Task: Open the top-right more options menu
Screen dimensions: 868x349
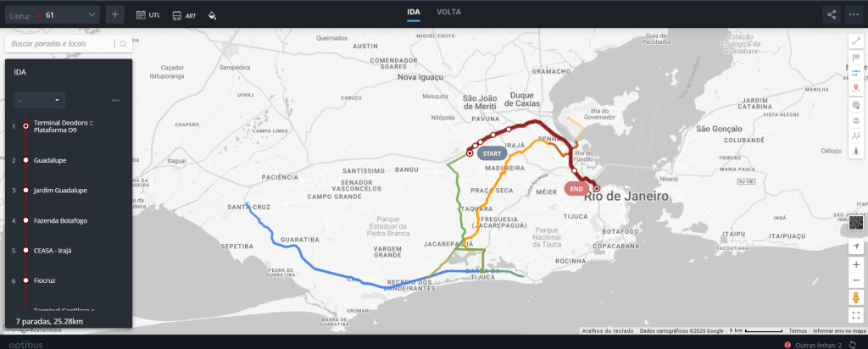Action: tap(854, 14)
